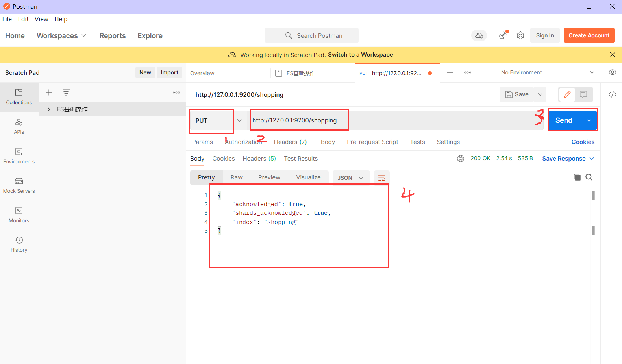Viewport: 622px width, 364px height.
Task: Open the Save Response dropdown
Action: pos(568,159)
